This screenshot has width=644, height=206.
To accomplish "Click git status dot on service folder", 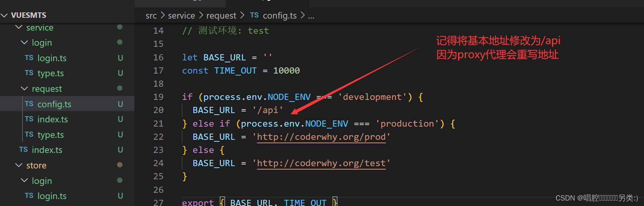I will pyautogui.click(x=120, y=27).
